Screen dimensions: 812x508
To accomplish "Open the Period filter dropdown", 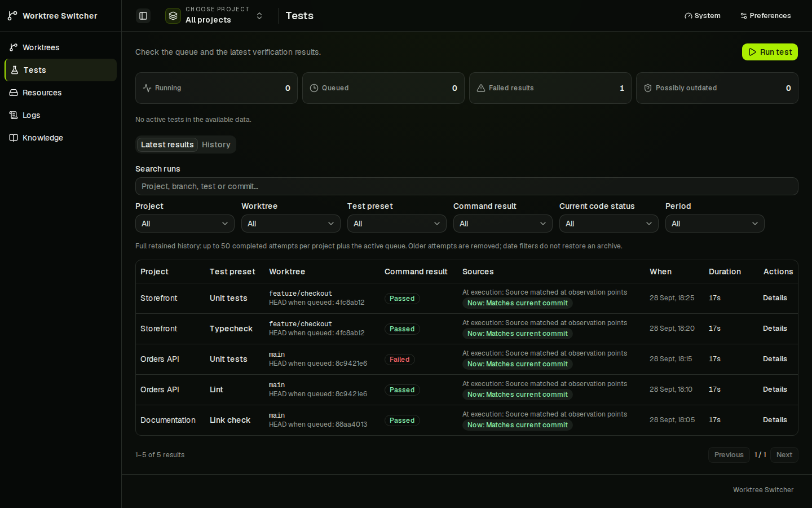I will click(715, 224).
